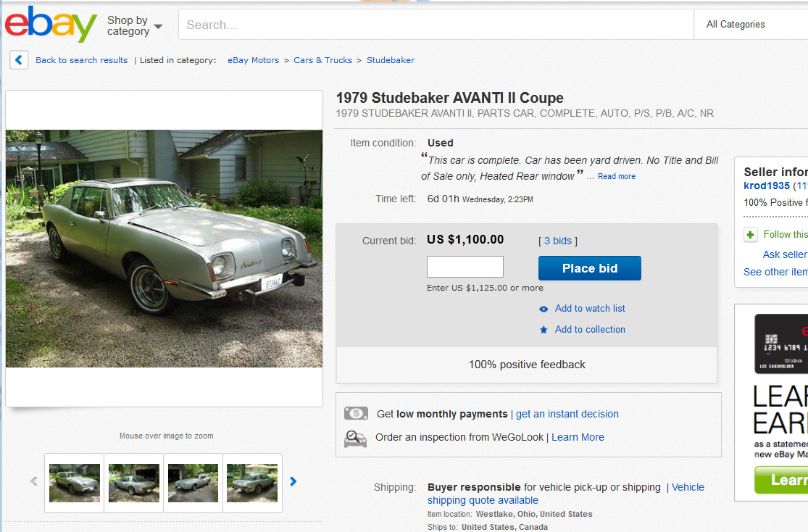Click the eBay search box
The image size is (808, 532).
coord(435,25)
